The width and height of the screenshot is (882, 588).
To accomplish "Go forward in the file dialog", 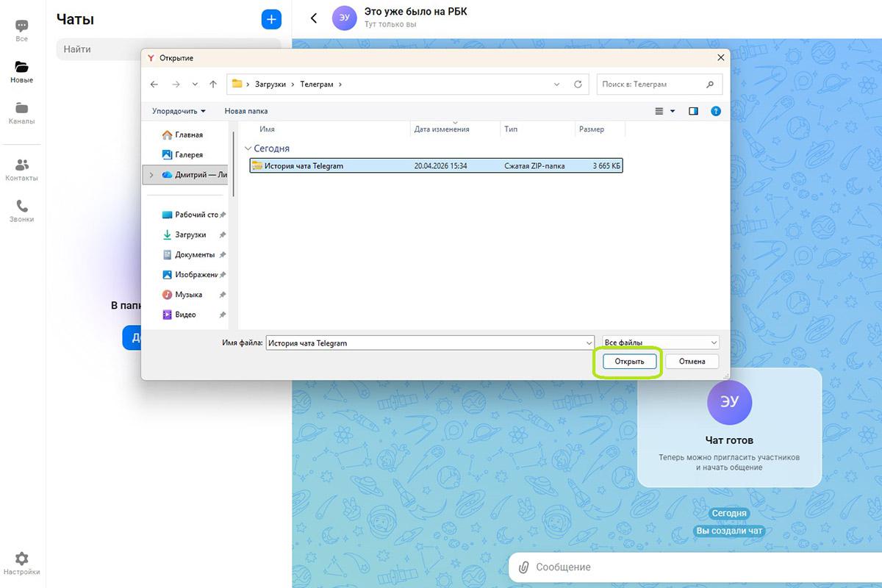I will tap(175, 85).
